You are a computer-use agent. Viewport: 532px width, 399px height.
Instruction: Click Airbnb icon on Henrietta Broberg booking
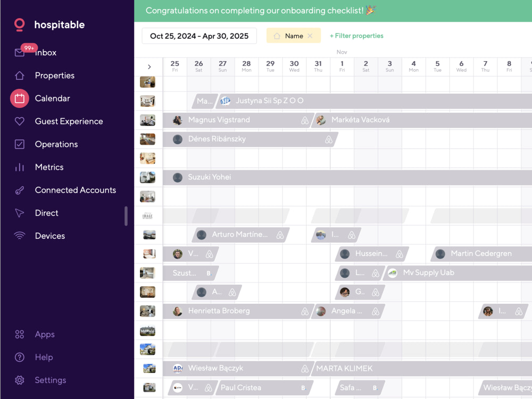click(x=305, y=311)
